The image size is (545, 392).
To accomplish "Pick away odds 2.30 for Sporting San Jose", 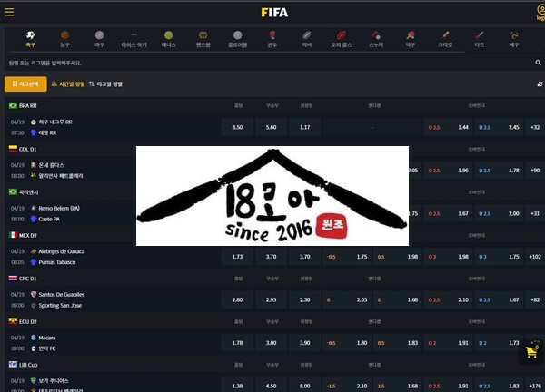I will pos(305,299).
